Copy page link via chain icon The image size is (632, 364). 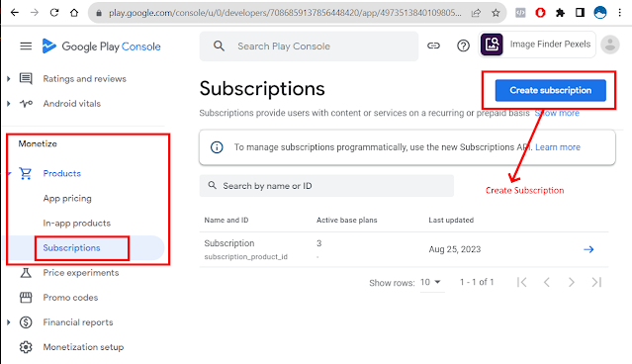click(x=433, y=45)
